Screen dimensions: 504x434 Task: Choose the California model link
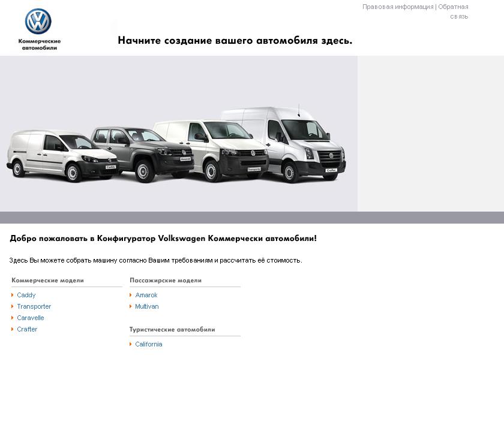(x=149, y=344)
